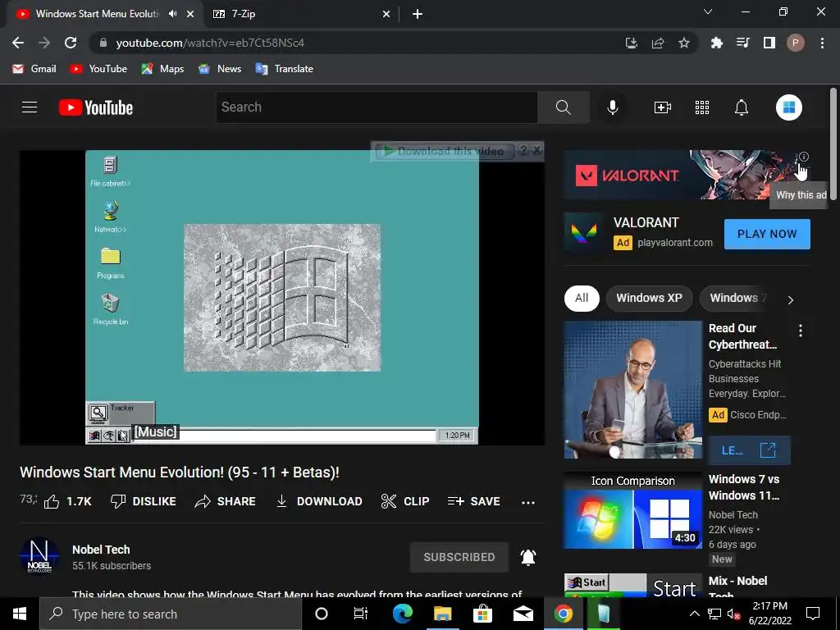Screen dimensions: 840x630
Task: Open options menu for Cyberthreat ad
Action: coord(801,331)
